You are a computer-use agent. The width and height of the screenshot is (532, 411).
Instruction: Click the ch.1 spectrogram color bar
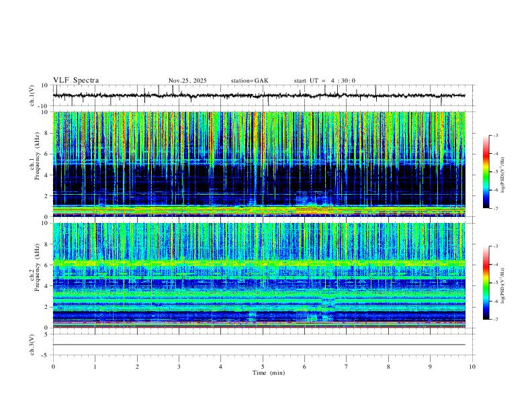pos(486,172)
